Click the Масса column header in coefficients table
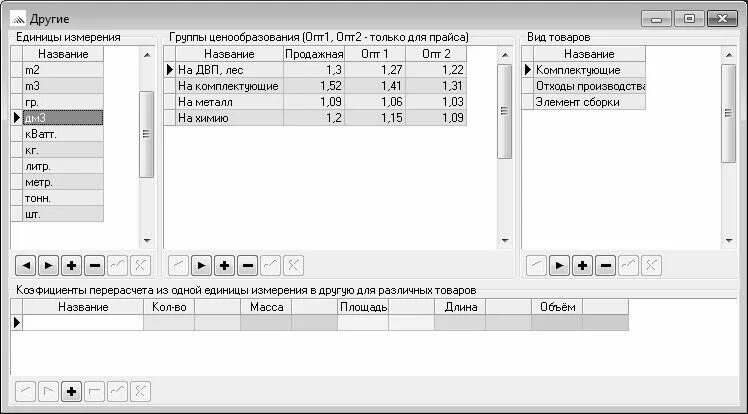Viewport: 748px width, 414px height. 266,307
